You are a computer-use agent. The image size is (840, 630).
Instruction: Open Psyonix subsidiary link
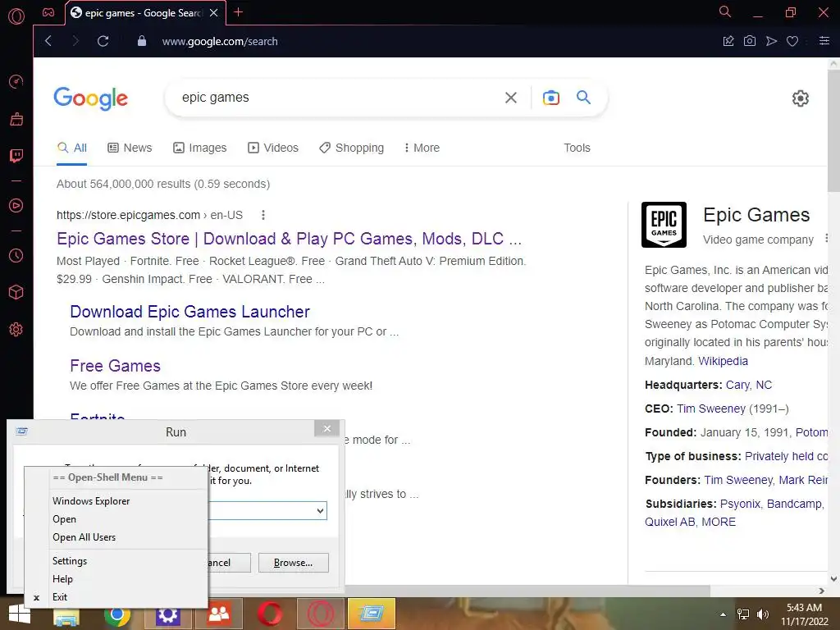[740, 504]
